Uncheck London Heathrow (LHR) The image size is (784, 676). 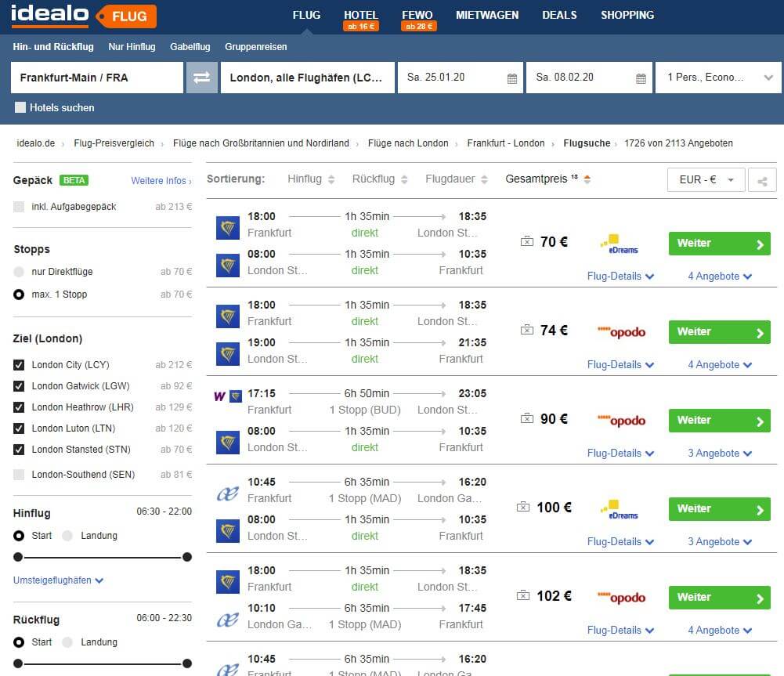click(x=19, y=407)
